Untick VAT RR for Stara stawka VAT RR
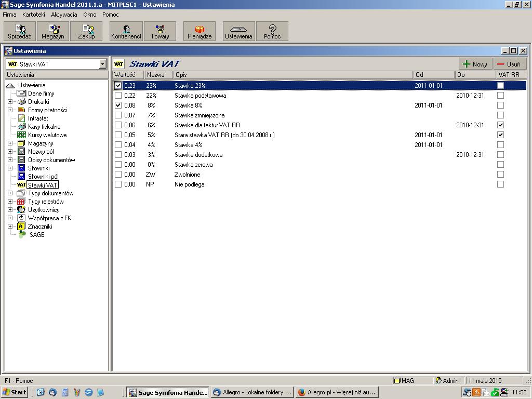Image resolution: width=532 pixels, height=399 pixels. pos(500,135)
